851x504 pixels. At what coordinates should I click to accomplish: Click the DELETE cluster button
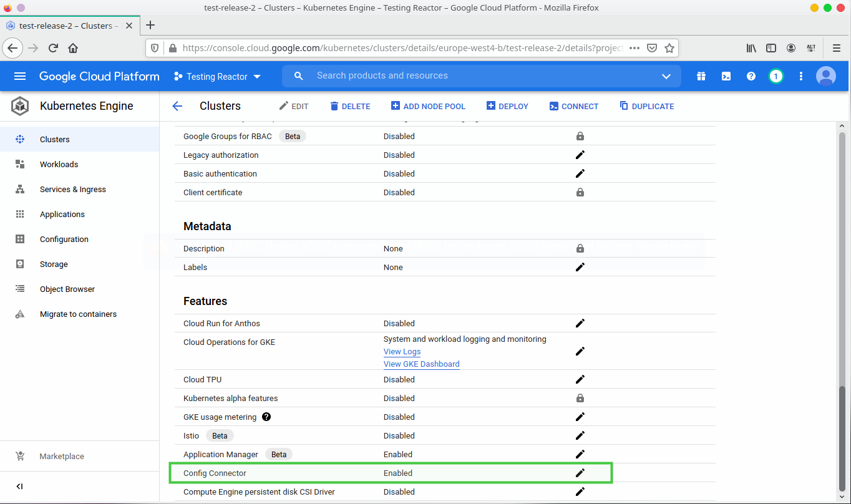click(350, 106)
